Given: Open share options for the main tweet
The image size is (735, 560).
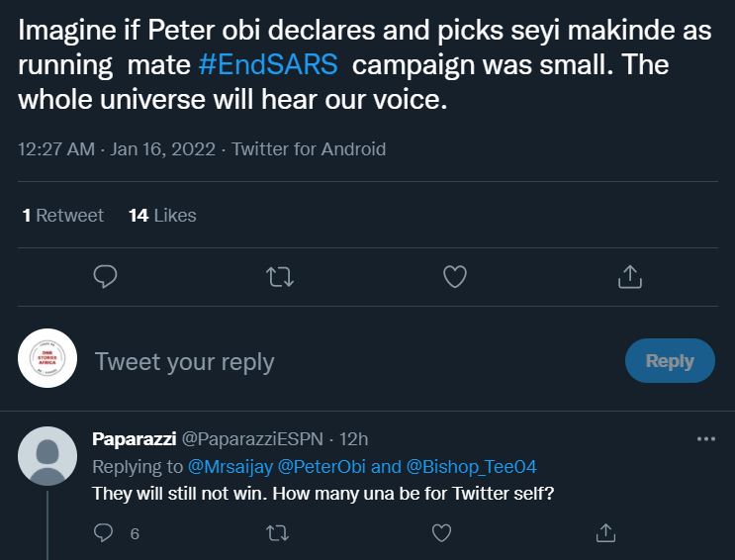Looking at the screenshot, I should tap(629, 276).
